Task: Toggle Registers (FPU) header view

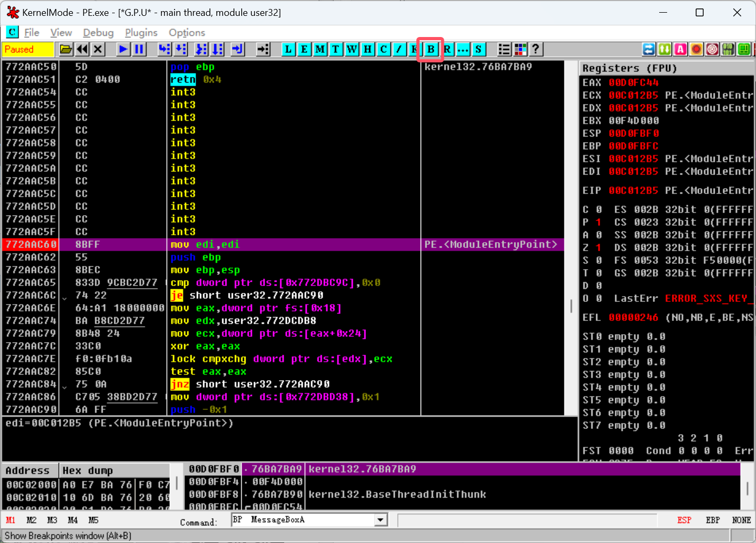Action: pyautogui.click(x=667, y=68)
